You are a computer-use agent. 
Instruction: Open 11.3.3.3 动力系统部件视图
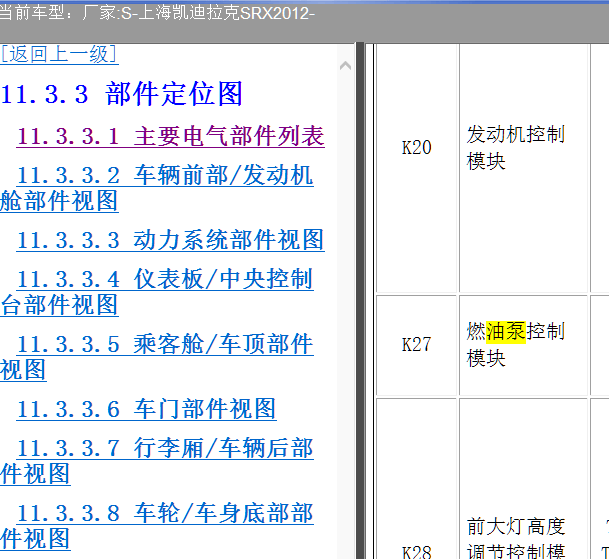coord(171,240)
